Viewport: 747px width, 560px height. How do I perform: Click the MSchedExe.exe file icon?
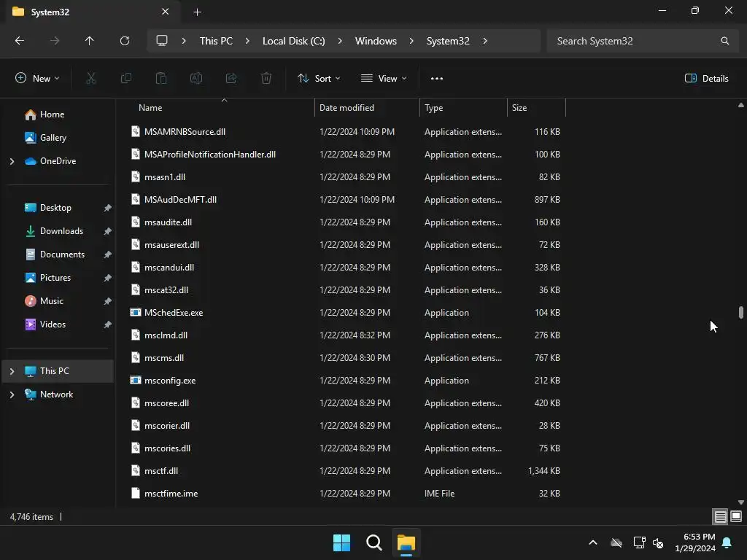136,312
